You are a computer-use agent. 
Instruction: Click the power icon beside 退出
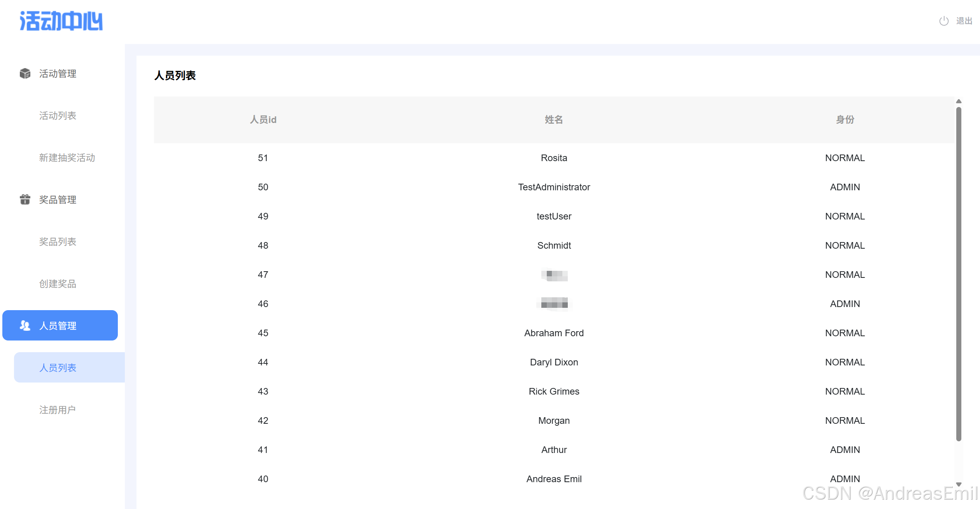[944, 21]
